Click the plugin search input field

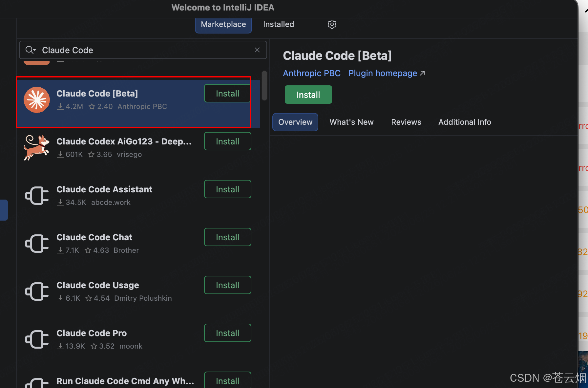coord(143,50)
